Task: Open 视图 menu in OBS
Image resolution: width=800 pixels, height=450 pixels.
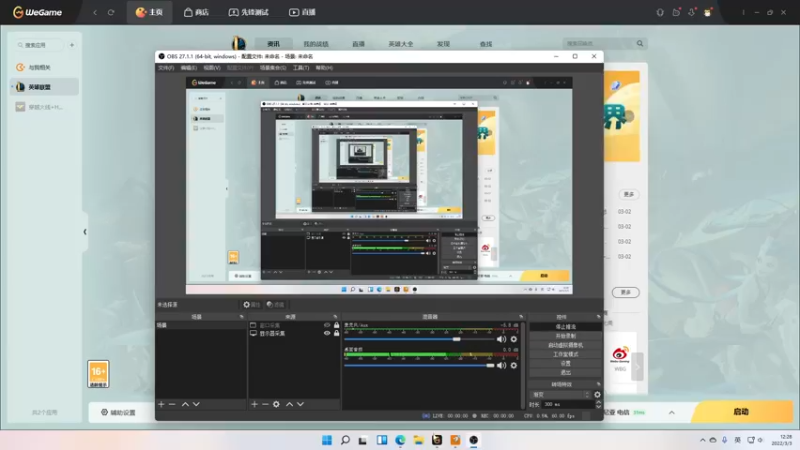Action: tap(212, 68)
